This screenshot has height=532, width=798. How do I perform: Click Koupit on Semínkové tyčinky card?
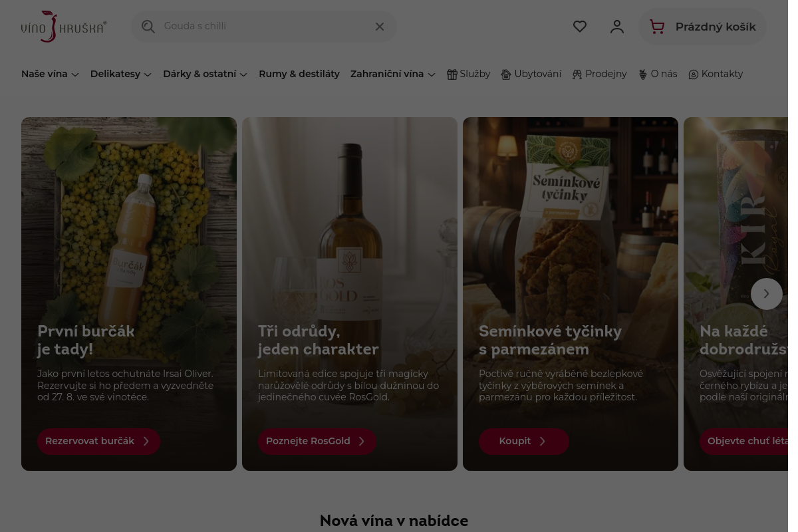524,442
